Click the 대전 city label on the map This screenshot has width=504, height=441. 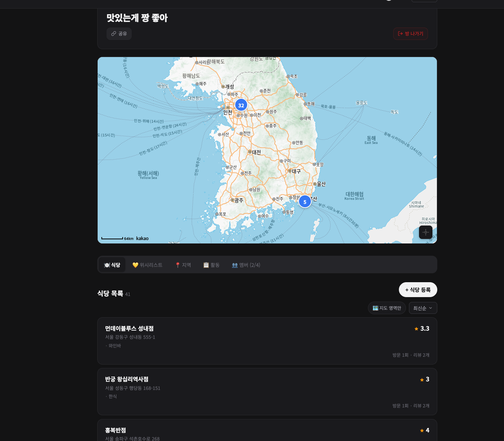click(x=256, y=152)
